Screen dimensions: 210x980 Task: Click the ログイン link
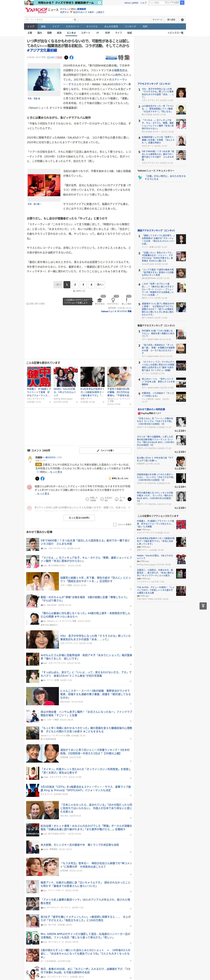pyautogui.click(x=64, y=12)
